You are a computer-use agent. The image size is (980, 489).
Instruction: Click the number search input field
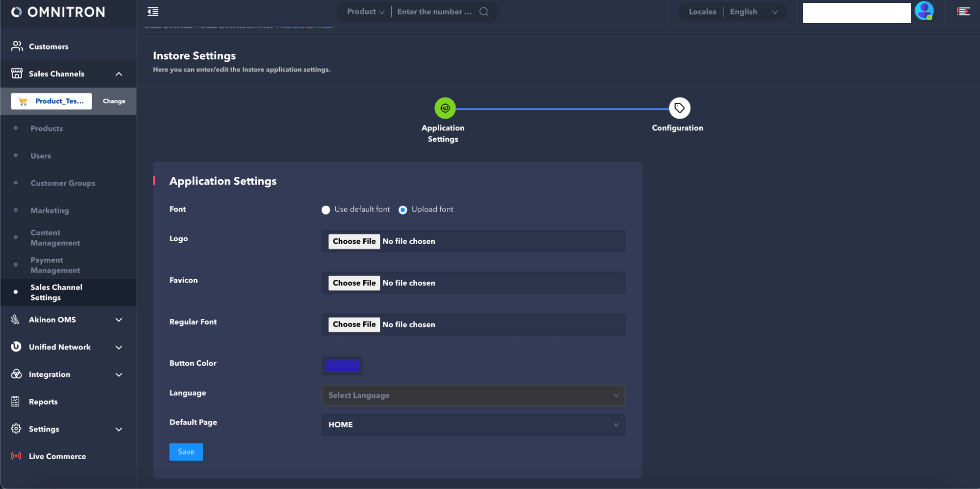(434, 12)
